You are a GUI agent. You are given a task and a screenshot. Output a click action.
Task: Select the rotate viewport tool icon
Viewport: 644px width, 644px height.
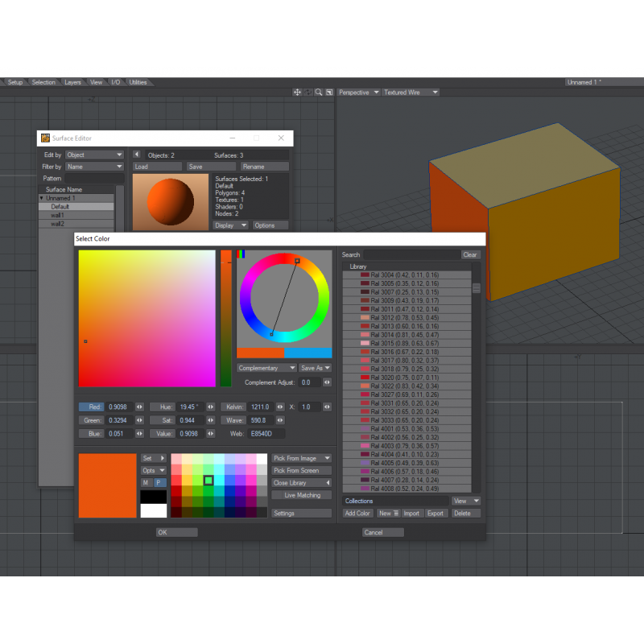coord(308,92)
